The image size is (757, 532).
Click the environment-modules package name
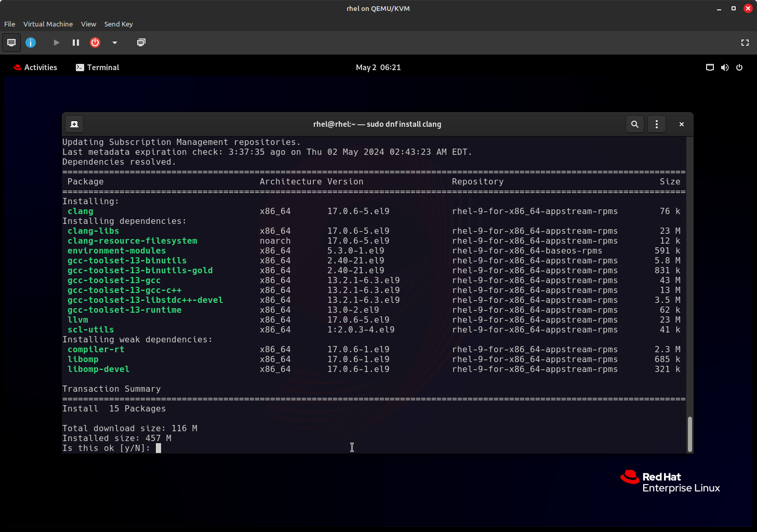click(x=117, y=251)
